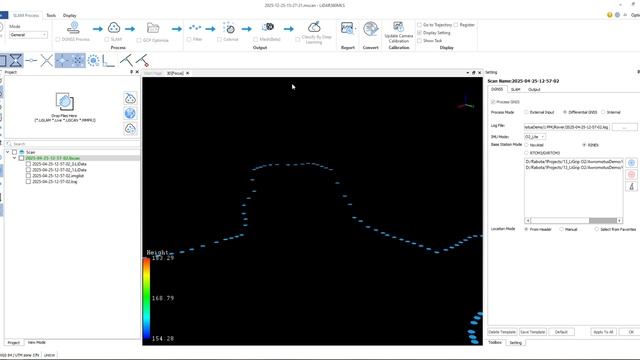Image resolution: width=640 pixels, height=360 pixels.
Task: Click the file list horizontal scrollbar thumb
Action: pos(602,220)
